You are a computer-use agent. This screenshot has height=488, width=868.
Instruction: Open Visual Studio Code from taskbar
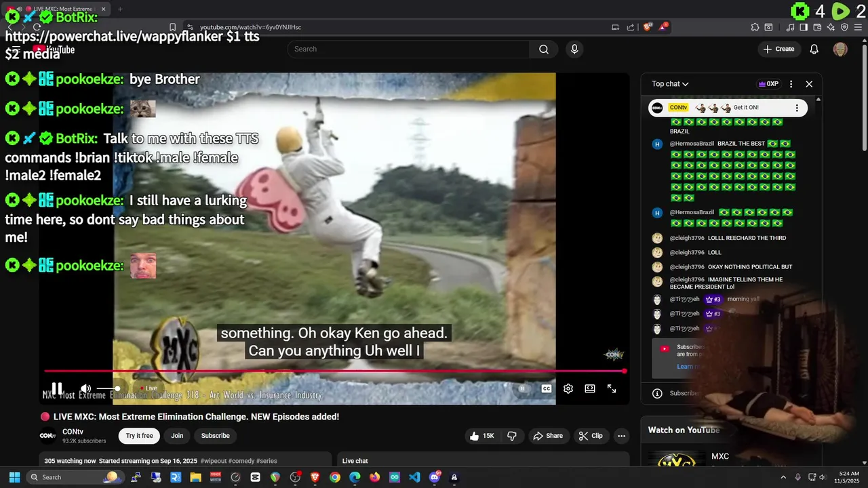(x=414, y=477)
